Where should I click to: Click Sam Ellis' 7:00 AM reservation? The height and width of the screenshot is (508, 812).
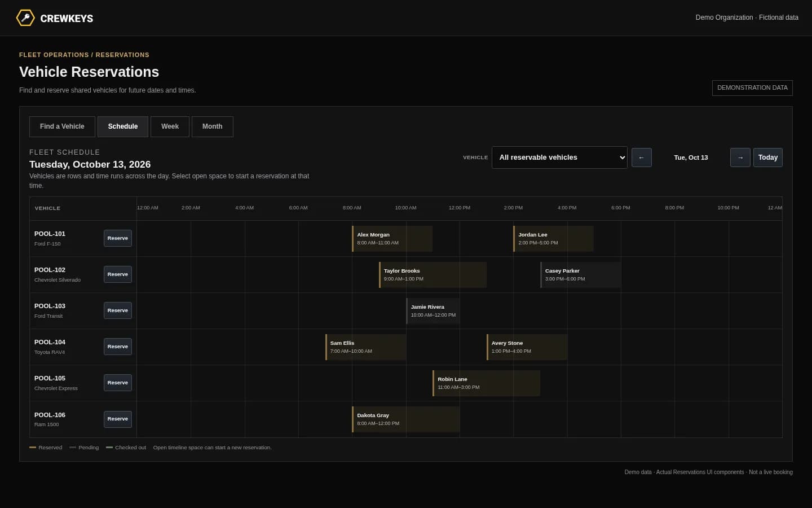click(x=366, y=347)
